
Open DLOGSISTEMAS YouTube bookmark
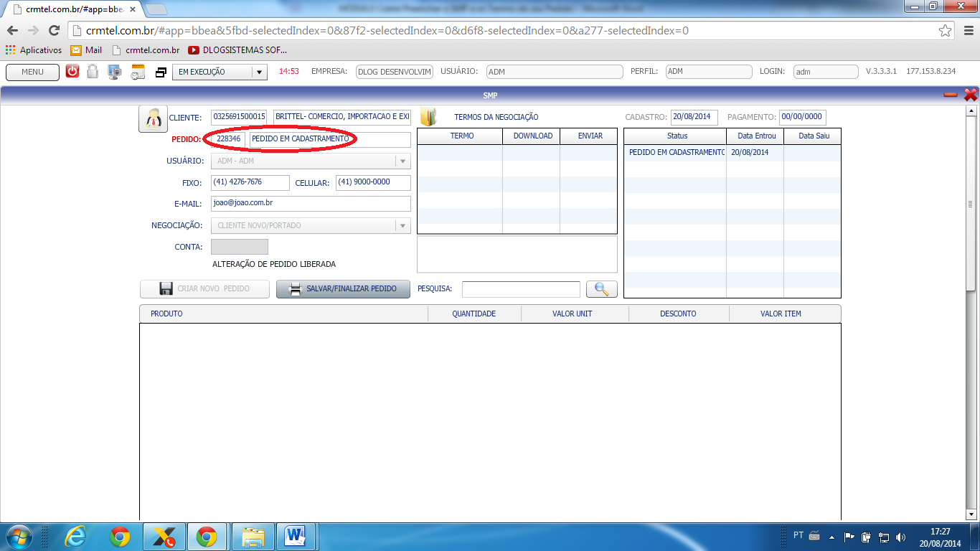coord(237,50)
